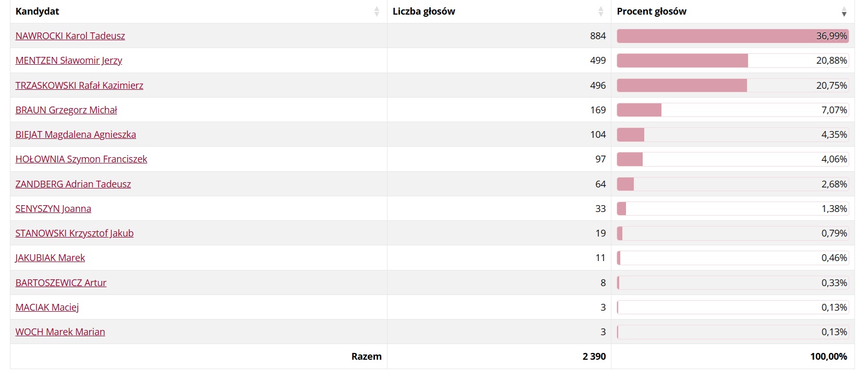
Task: Open HOŁOWNIA Szymon Franciszek link
Action: coord(81,159)
